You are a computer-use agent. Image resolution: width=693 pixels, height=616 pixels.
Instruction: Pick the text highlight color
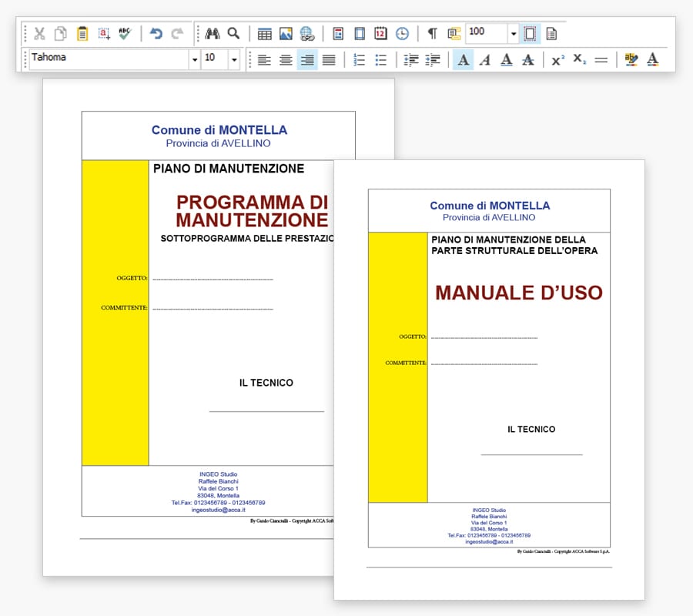[631, 60]
